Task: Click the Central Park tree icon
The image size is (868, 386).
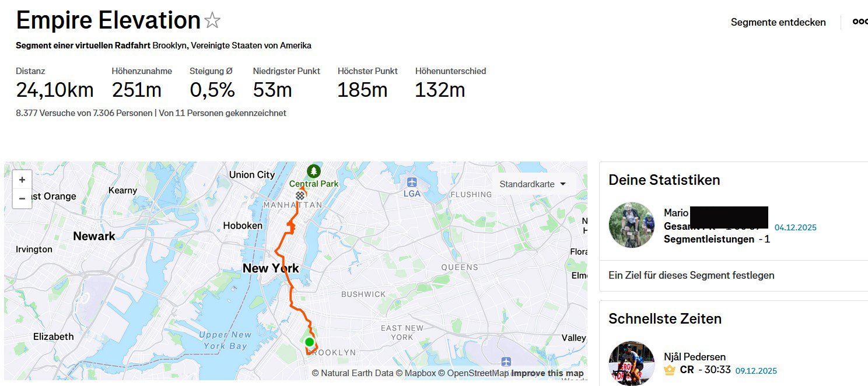Action: pyautogui.click(x=314, y=171)
